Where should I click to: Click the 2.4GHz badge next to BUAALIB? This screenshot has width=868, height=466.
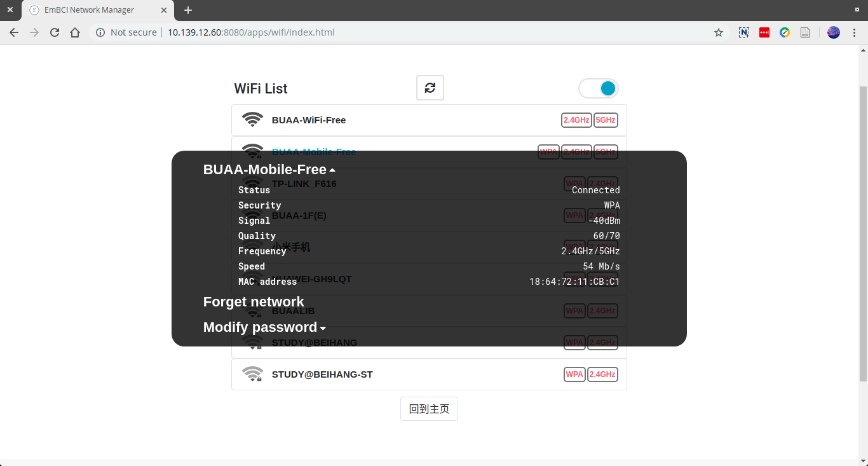point(602,311)
